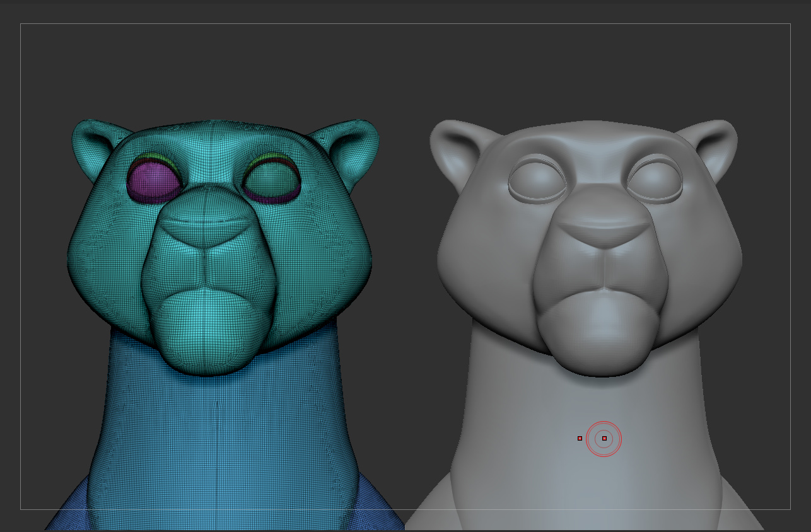Click the square marker inside the red brush cursor
Screen dimensions: 811x532
tap(604, 438)
